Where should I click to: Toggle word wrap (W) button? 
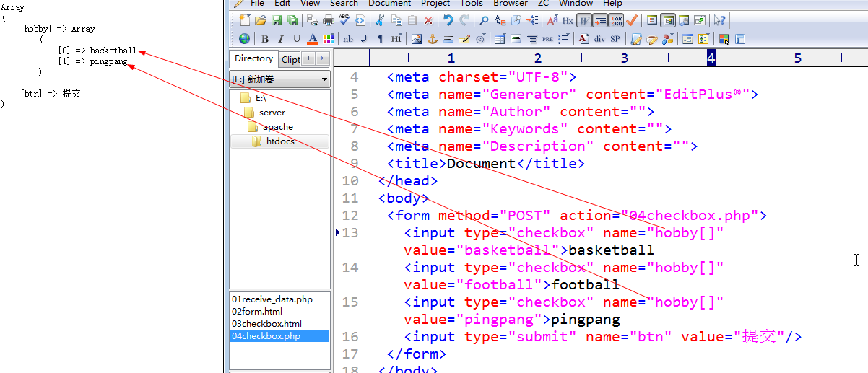[584, 20]
